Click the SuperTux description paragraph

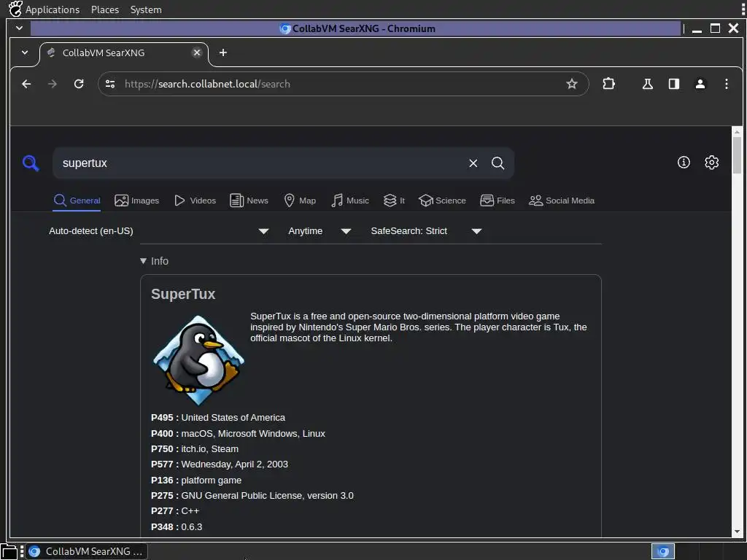418,327
